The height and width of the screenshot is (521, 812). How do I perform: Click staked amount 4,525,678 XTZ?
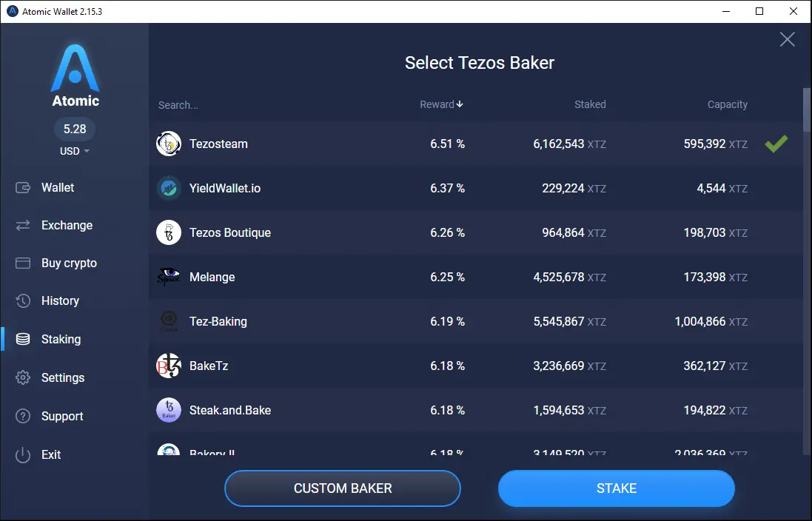click(x=570, y=277)
